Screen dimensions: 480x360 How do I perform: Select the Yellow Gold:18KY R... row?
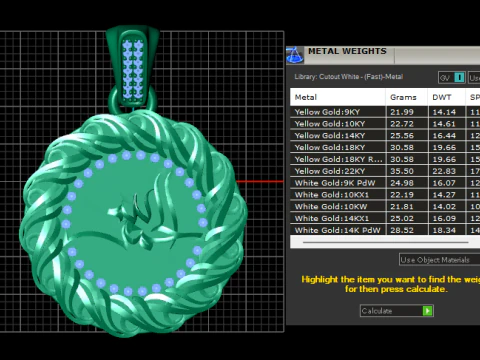pyautogui.click(x=385, y=159)
